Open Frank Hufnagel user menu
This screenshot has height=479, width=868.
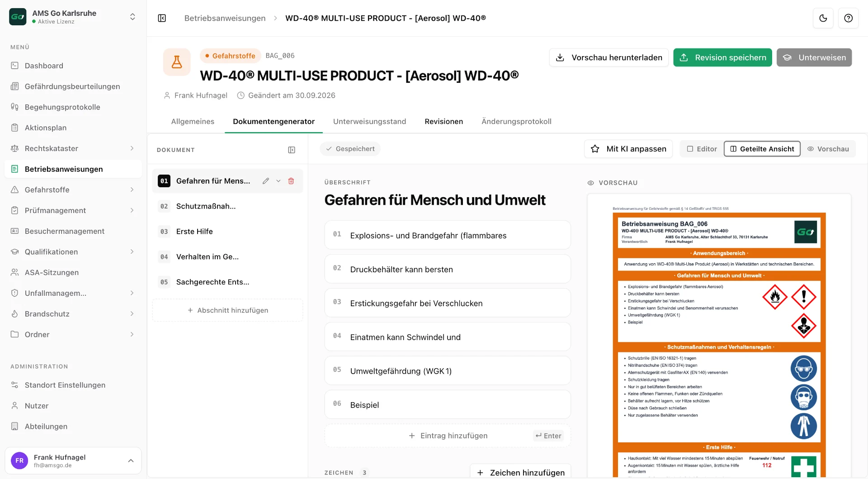[73, 460]
